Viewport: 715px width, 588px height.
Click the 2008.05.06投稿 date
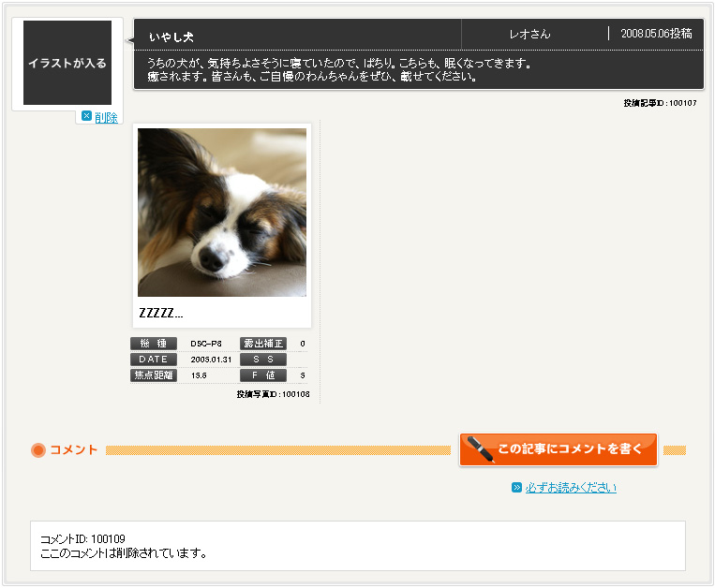pyautogui.click(x=656, y=34)
